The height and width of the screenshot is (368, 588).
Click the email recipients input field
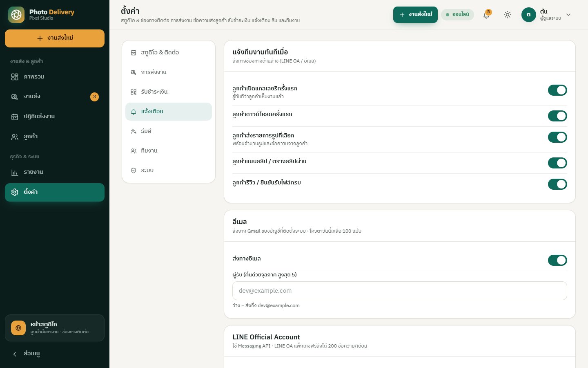(400, 291)
